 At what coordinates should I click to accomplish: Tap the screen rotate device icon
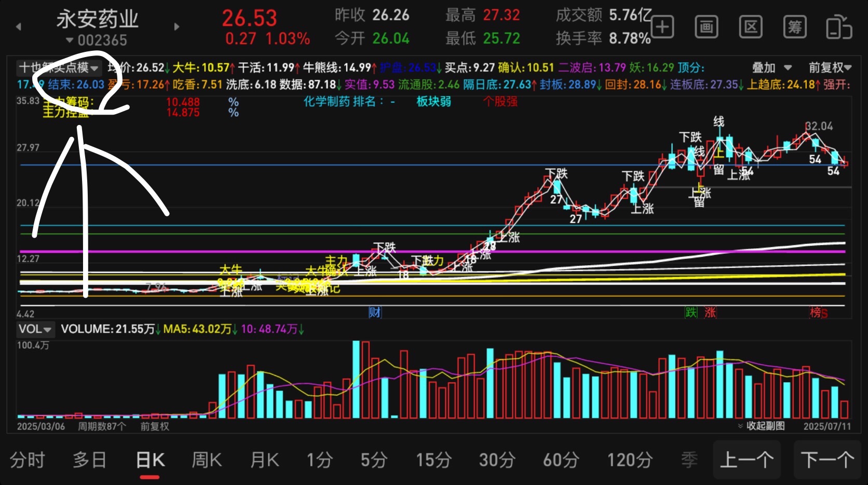click(x=839, y=27)
